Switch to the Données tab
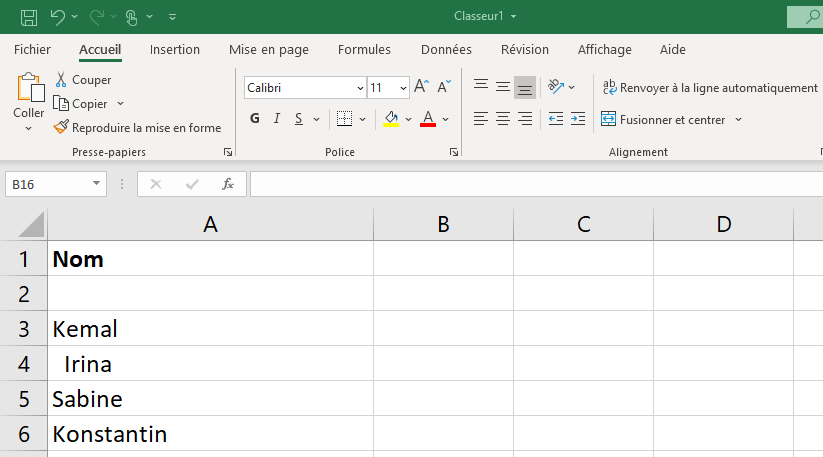Image resolution: width=823 pixels, height=457 pixels. (x=446, y=50)
